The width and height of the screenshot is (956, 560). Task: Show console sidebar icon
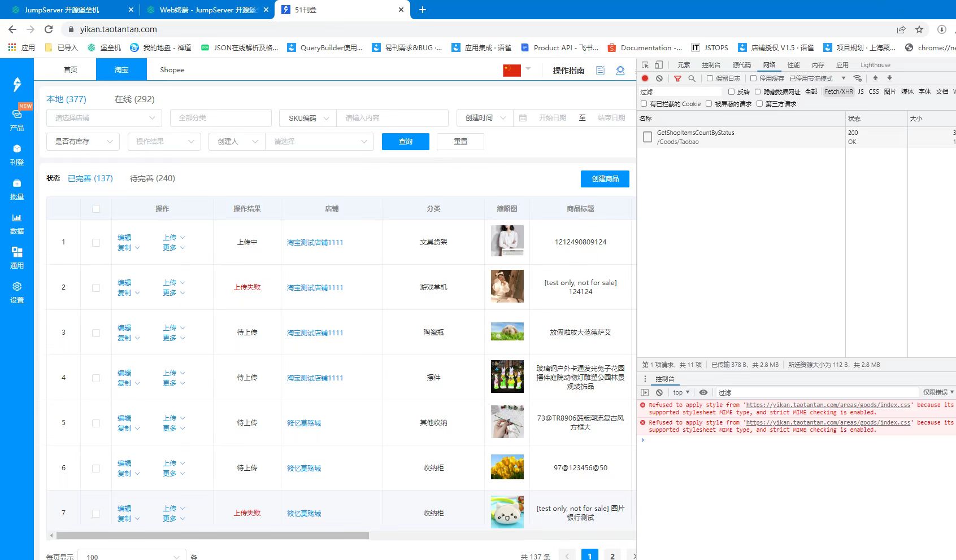pyautogui.click(x=645, y=392)
